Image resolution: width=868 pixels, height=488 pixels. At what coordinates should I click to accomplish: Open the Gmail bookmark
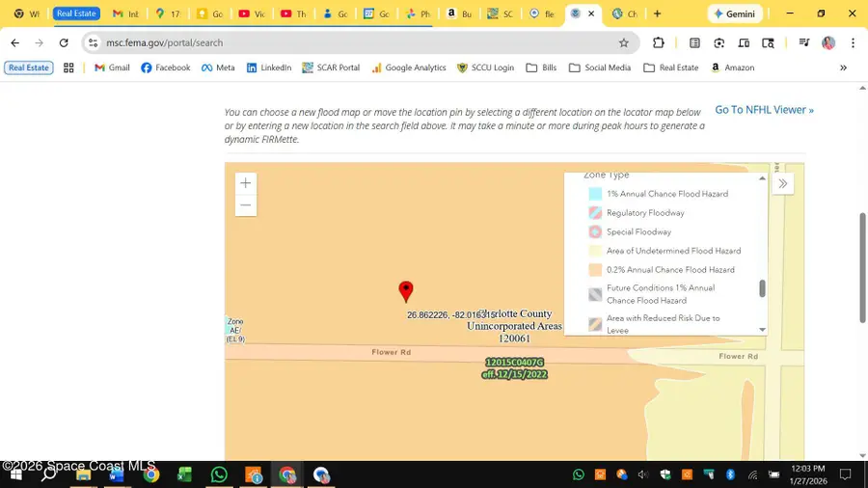click(112, 68)
